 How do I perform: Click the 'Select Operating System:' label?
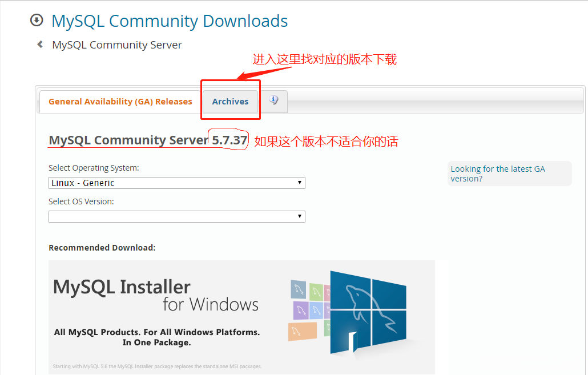pyautogui.click(x=94, y=168)
